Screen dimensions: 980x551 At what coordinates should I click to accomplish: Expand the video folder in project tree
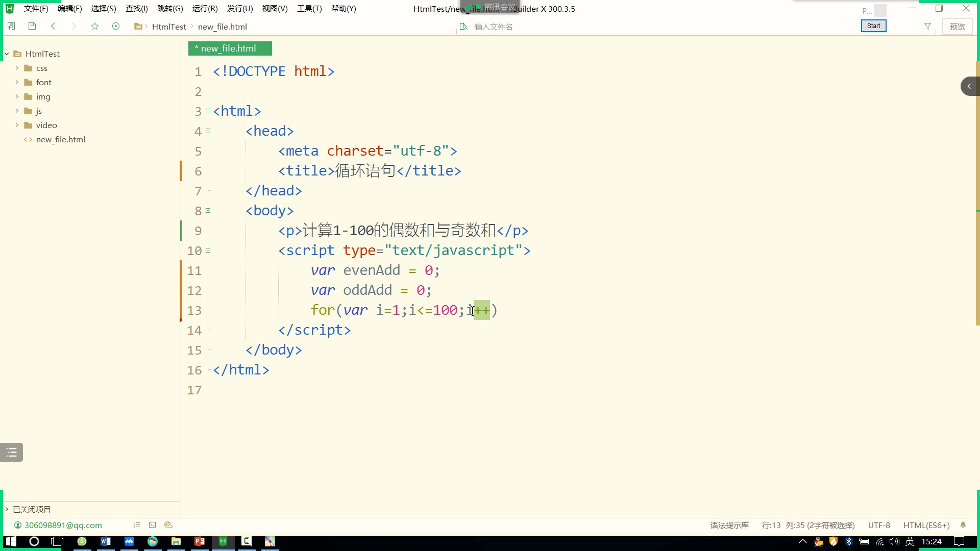[x=17, y=125]
